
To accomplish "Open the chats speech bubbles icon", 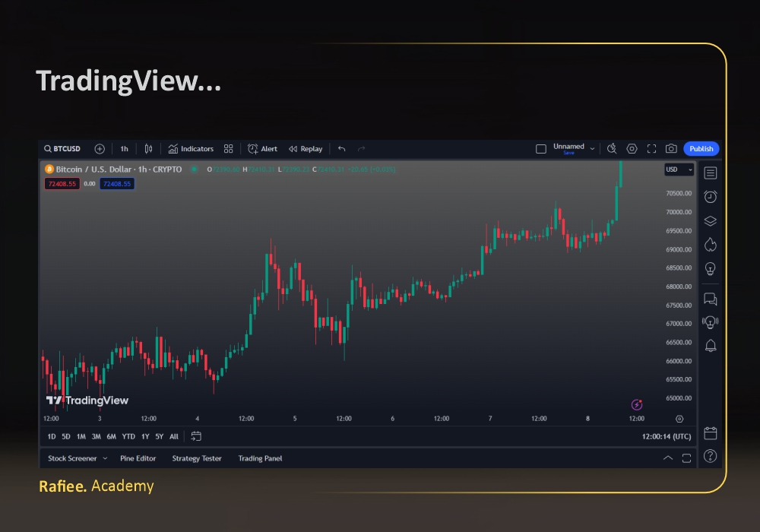I will click(711, 299).
